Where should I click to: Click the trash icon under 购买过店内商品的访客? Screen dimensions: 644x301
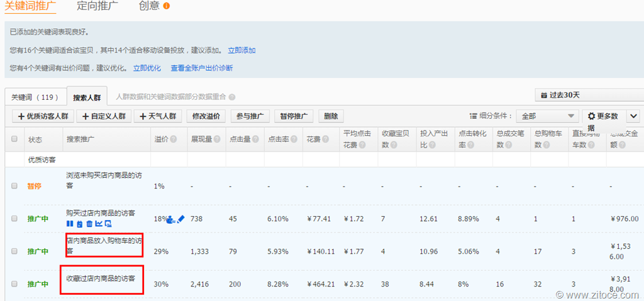pos(89,224)
